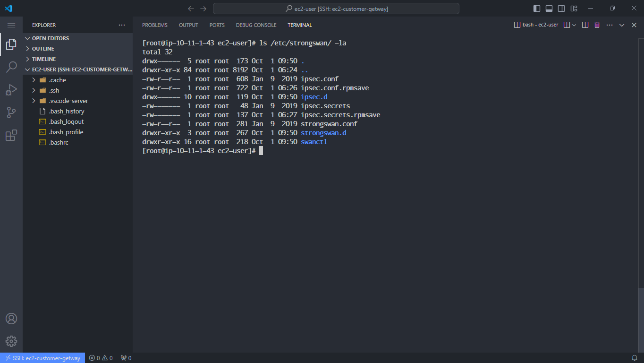Toggle the Primary Side Bar visibility
The width and height of the screenshot is (644, 363).
click(x=536, y=8)
